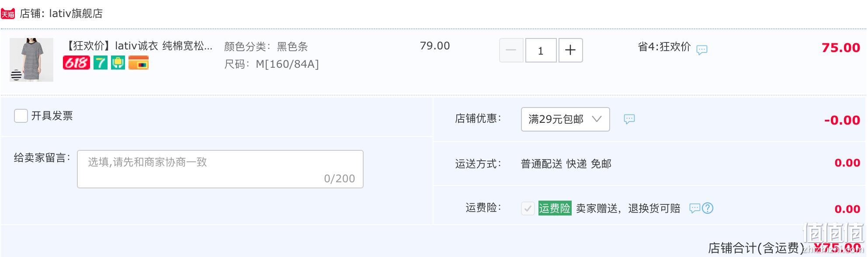
Task: Open the 狂欢价 lativ诚衣 product title link
Action: click(x=139, y=45)
